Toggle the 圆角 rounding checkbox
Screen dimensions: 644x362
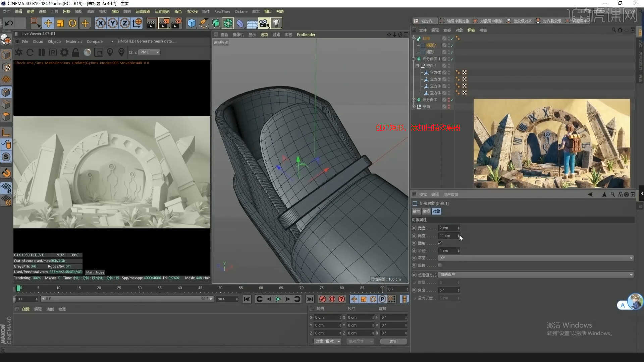tap(440, 243)
